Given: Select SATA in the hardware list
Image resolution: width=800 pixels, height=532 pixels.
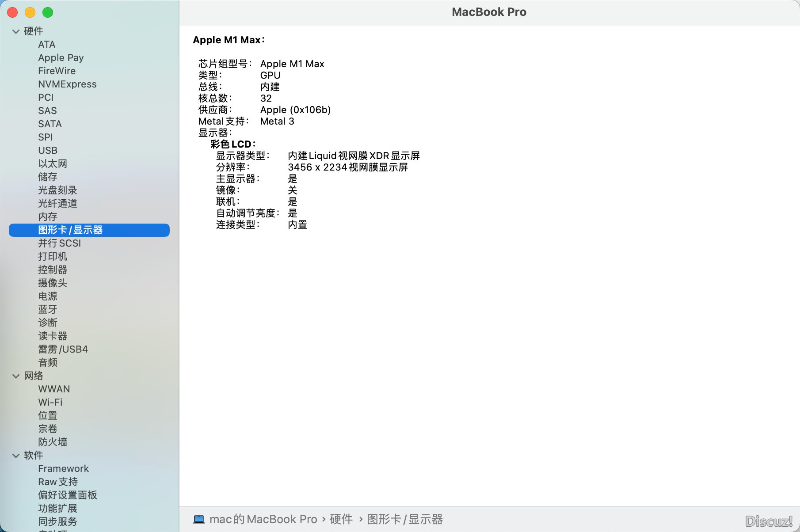Looking at the screenshot, I should tap(50, 124).
